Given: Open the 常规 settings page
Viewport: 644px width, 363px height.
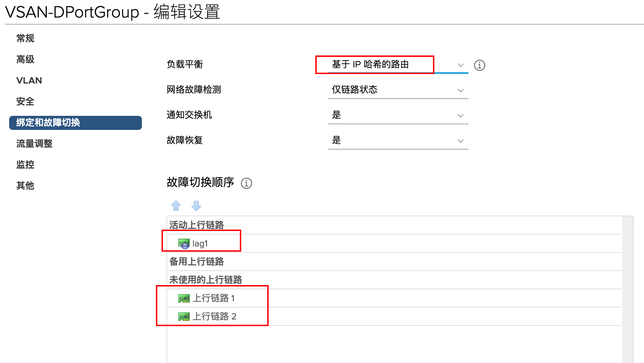Looking at the screenshot, I should tap(25, 38).
